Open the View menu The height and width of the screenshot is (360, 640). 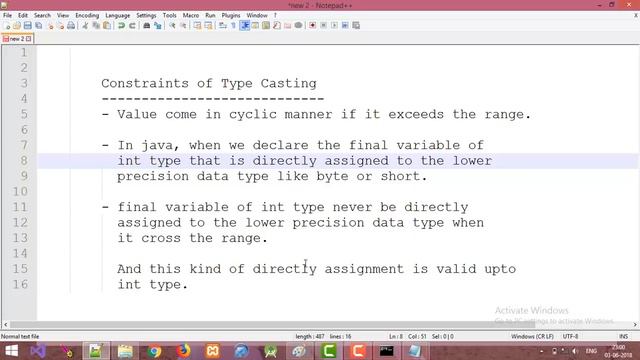(x=62, y=15)
